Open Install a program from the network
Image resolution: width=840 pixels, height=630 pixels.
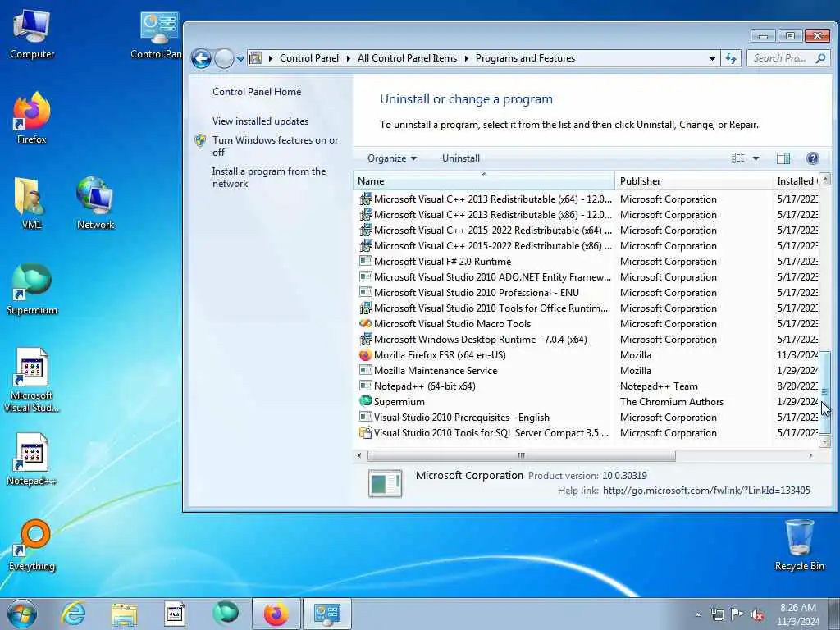coord(268,177)
